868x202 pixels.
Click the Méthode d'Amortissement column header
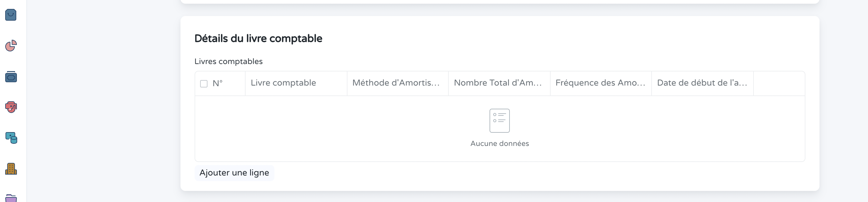click(397, 83)
